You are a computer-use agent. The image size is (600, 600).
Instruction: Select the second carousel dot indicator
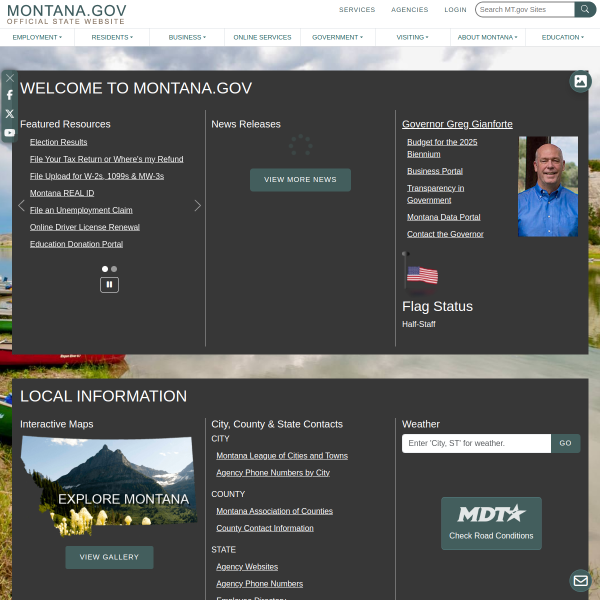click(114, 269)
